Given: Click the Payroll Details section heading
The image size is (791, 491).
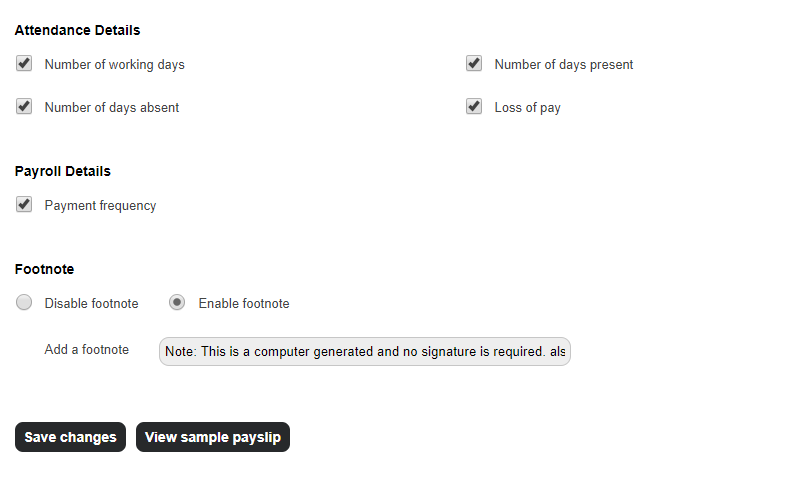Looking at the screenshot, I should (62, 171).
